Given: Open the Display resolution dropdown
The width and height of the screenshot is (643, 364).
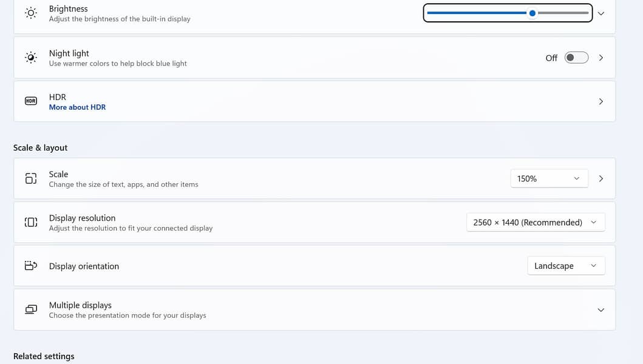Looking at the screenshot, I should tap(535, 222).
